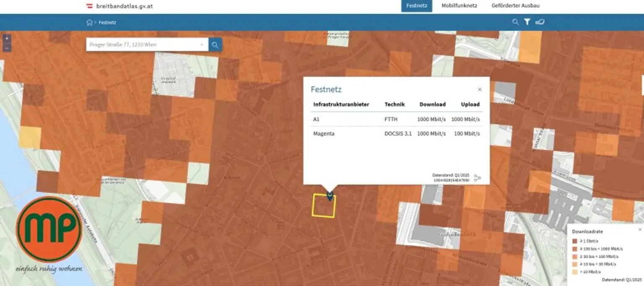Open search via the toolbar magnifier icon
Image resolution: width=644 pixels, height=286 pixels.
(515, 22)
